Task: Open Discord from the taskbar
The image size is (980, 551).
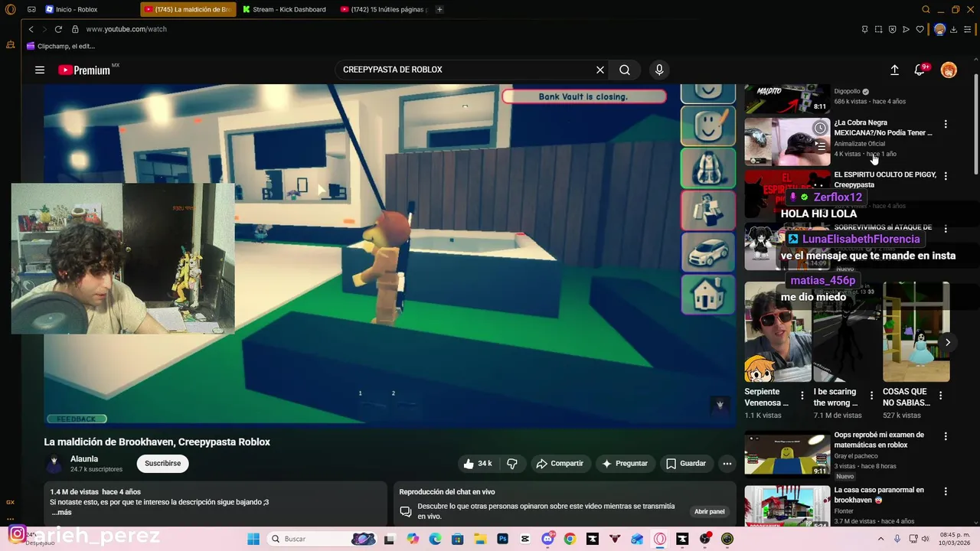Action: pos(547,539)
